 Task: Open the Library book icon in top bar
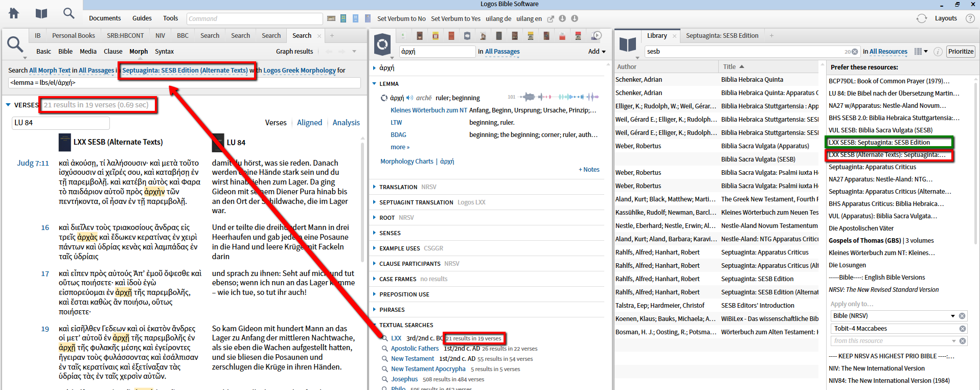(41, 13)
